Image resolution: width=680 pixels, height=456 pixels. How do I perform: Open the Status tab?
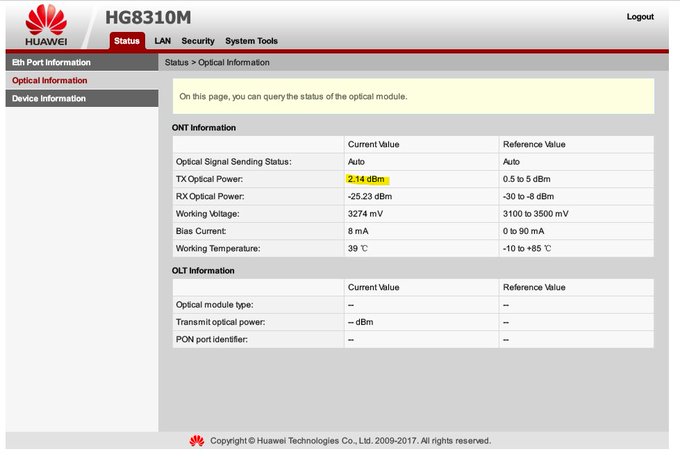point(127,41)
